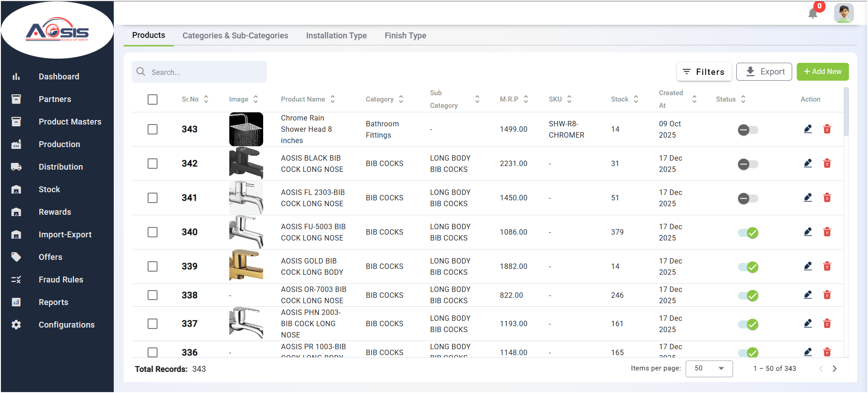868x393 pixels.
Task: Open AOSIS GOLD BIB COCK thumbnail image
Action: tap(246, 265)
